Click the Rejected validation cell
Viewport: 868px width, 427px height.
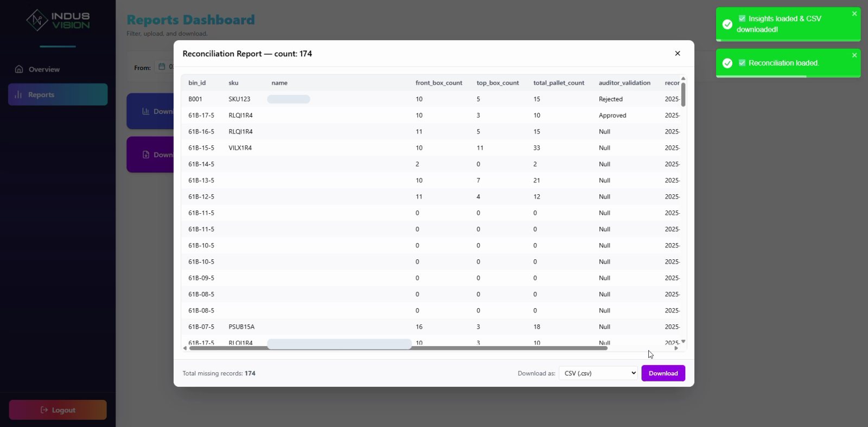610,99
